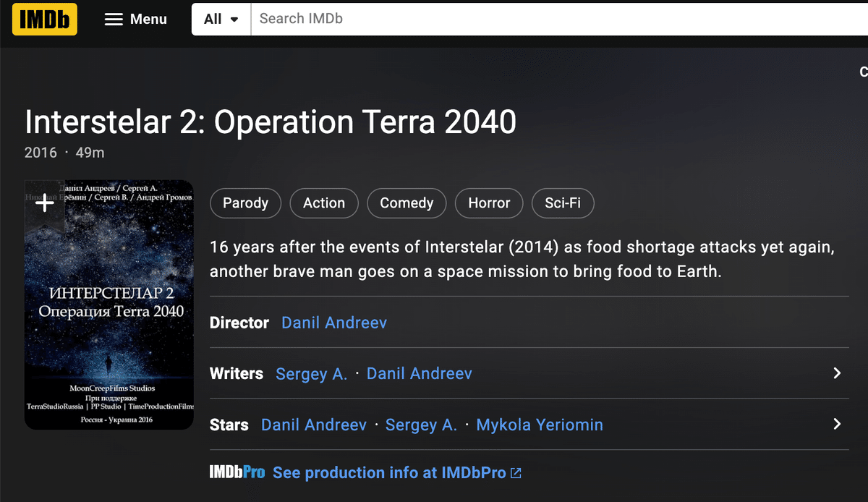
Task: Add title to watchlist with plus ribbon
Action: click(45, 203)
